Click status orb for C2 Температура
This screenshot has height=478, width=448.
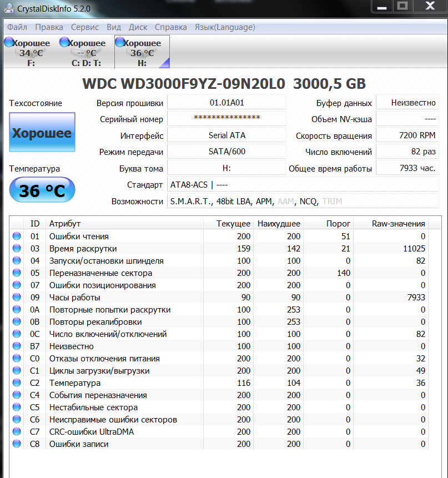click(x=17, y=383)
